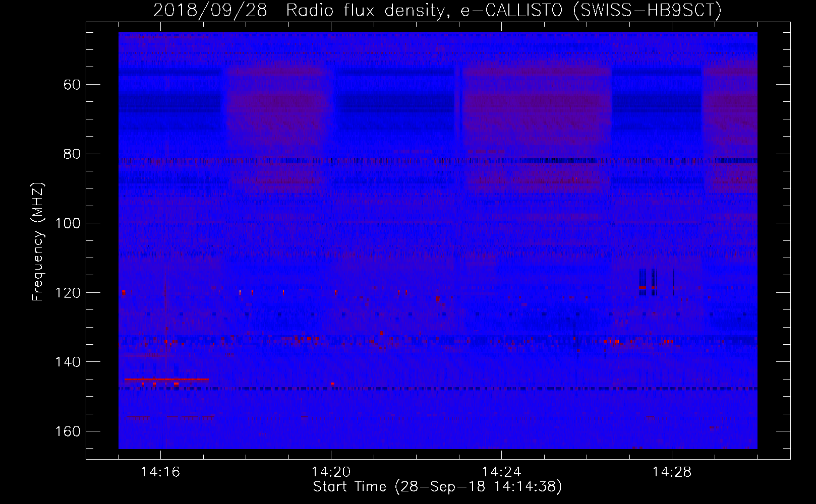
Task: Click the 14:20 time tick label
Action: [x=331, y=472]
